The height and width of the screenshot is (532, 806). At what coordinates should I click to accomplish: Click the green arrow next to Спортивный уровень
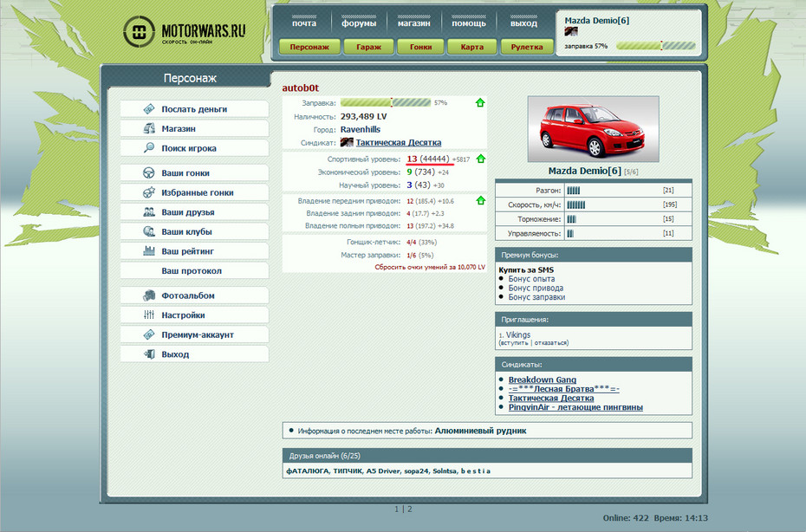480,159
